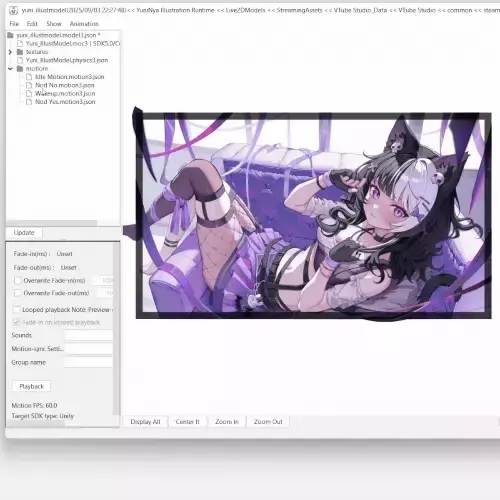Screen dimensions: 500x500
Task: Click the Fade-out(ms) 'Unset' value
Action: click(68, 268)
